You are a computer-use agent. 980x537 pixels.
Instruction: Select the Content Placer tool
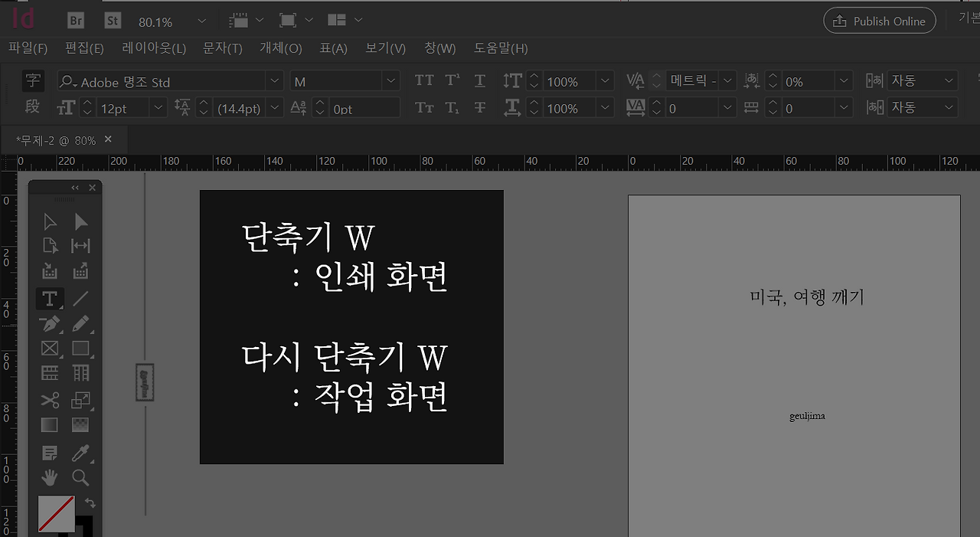click(80, 270)
